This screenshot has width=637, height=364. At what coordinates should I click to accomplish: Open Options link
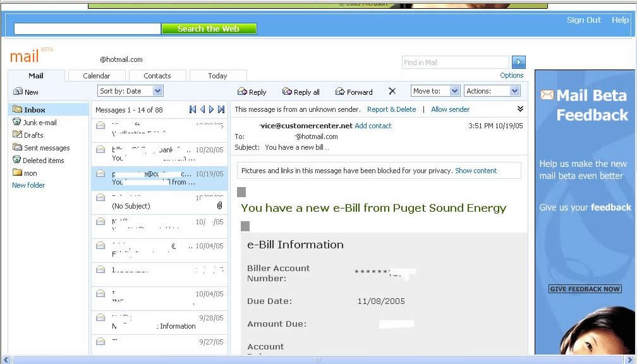point(511,75)
